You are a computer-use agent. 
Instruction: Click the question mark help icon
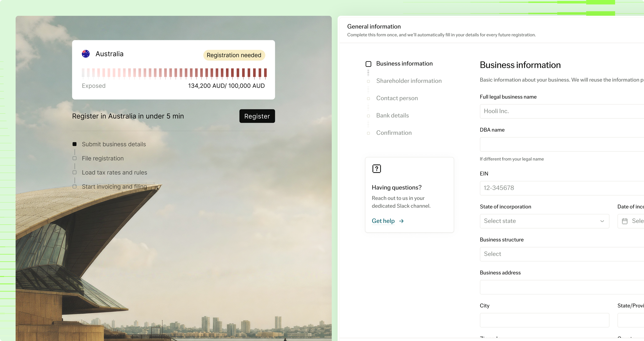377,169
